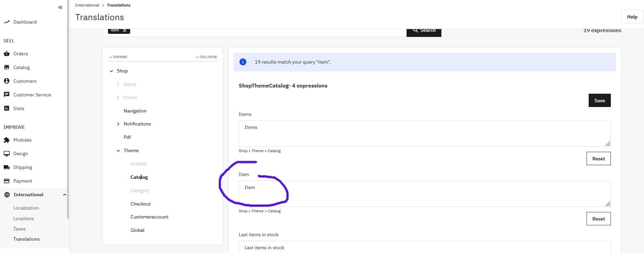
Task: Collapse all tree nodes with COLLAPSE
Action: (x=206, y=57)
